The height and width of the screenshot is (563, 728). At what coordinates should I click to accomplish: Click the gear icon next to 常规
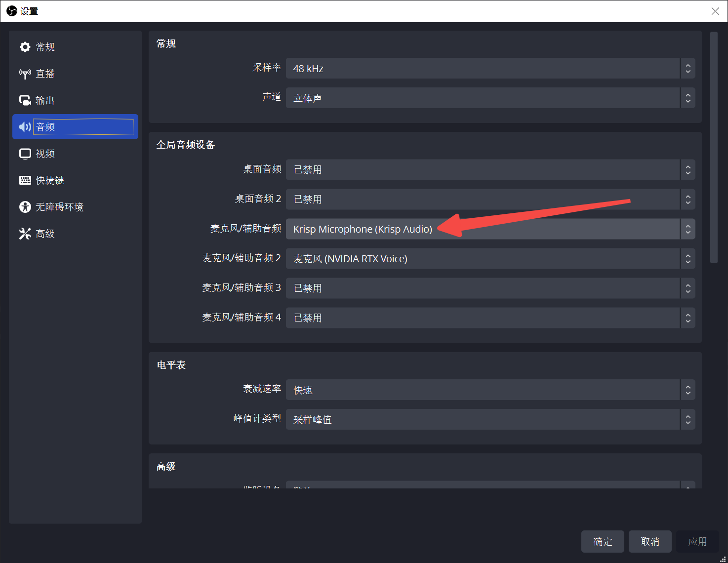tap(25, 47)
